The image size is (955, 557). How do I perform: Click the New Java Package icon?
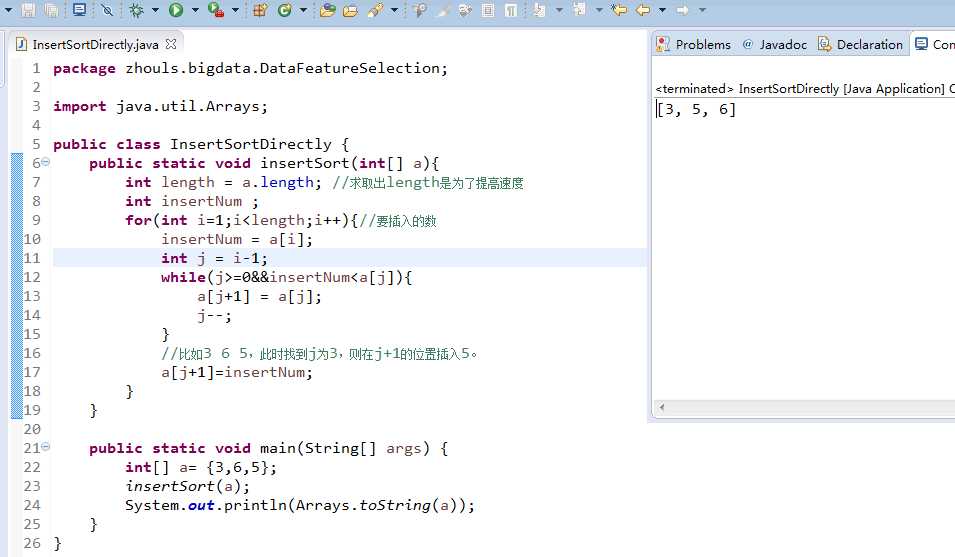point(260,10)
